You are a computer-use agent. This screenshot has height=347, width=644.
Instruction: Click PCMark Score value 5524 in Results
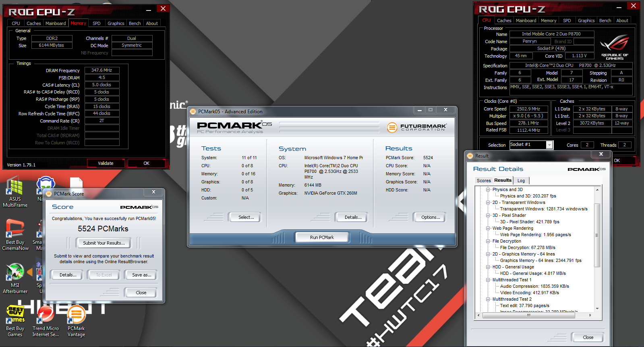pyautogui.click(x=428, y=158)
